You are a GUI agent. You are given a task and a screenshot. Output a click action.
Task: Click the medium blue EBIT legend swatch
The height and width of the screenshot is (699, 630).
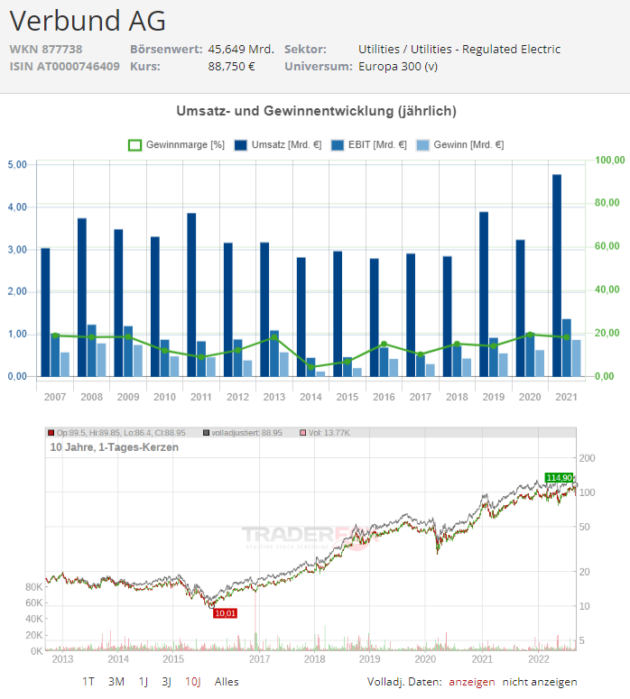(x=338, y=145)
